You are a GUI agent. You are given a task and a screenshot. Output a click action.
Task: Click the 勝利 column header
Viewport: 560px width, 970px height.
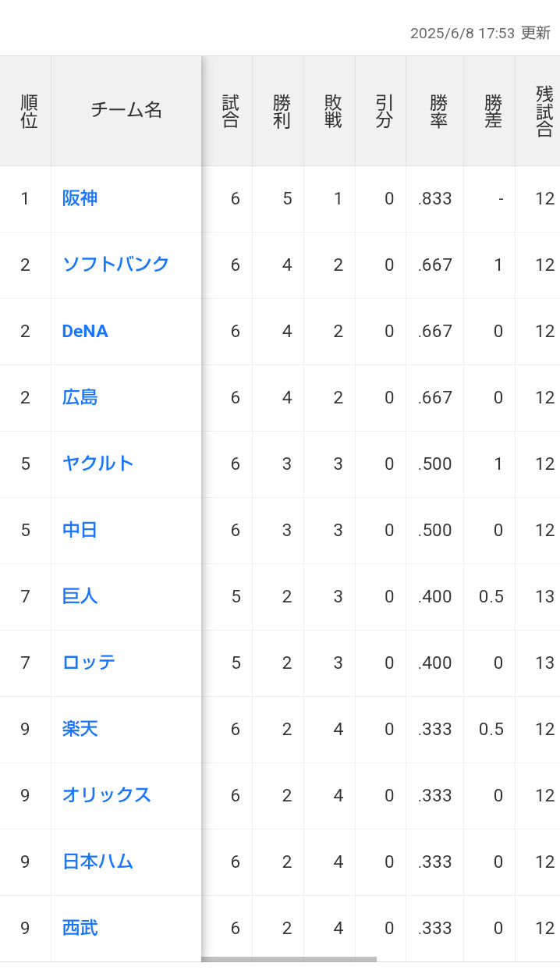click(x=282, y=111)
